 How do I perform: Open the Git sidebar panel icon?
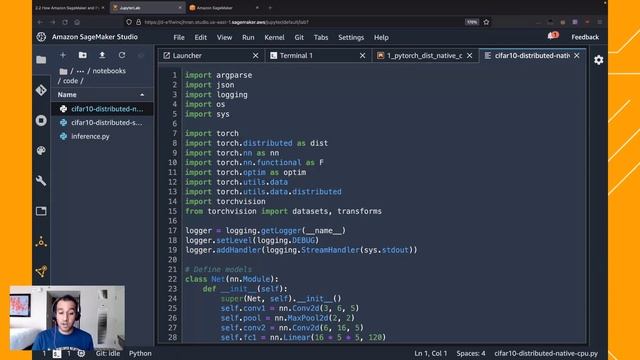click(41, 90)
